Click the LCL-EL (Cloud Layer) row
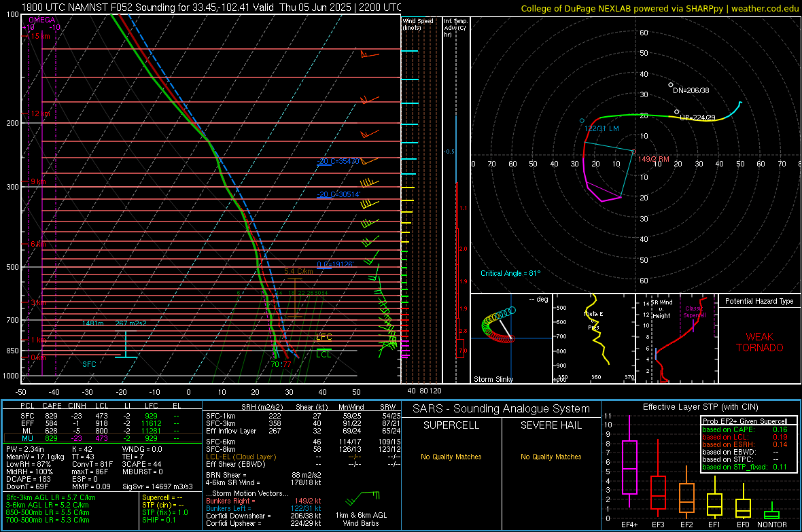802x532 pixels. (x=303, y=457)
